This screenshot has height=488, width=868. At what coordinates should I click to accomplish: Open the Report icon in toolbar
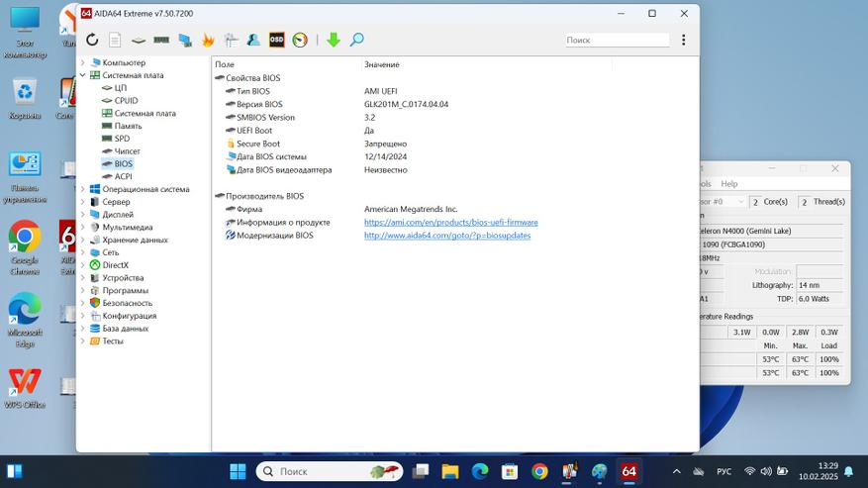click(115, 40)
